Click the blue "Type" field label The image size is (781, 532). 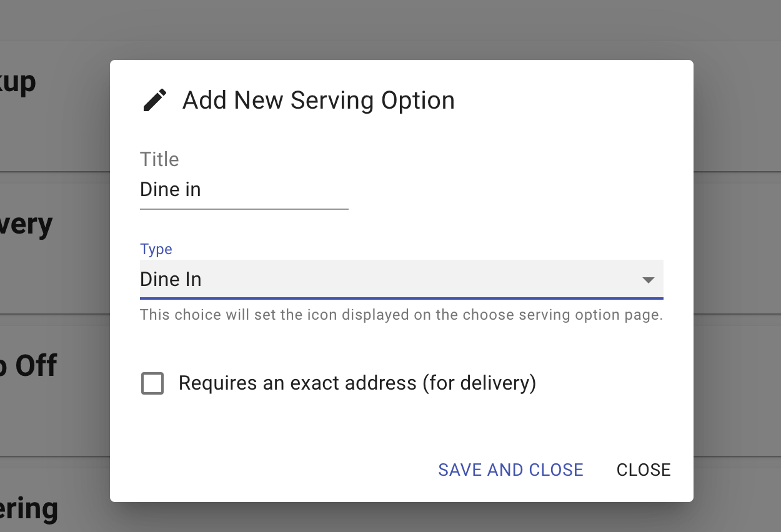tap(156, 249)
